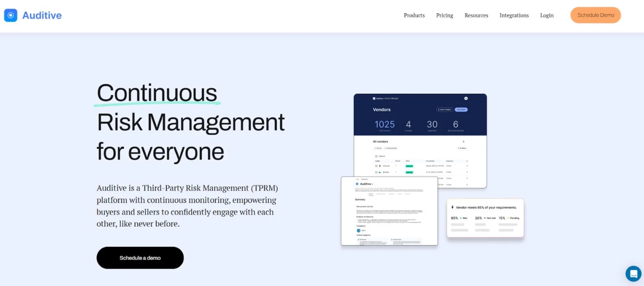Click the black Schedule a demo button
The image size is (644, 286).
click(x=140, y=258)
